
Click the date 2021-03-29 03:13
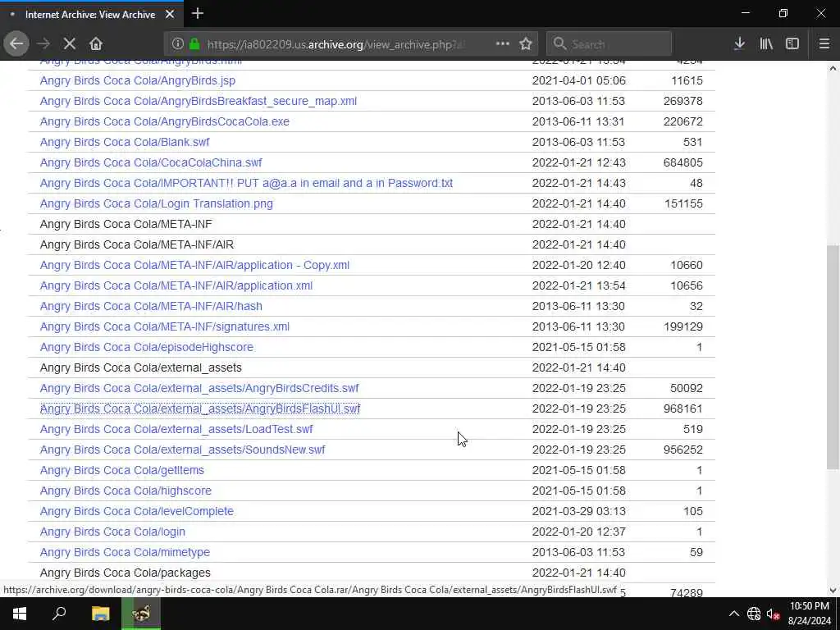coord(578,511)
